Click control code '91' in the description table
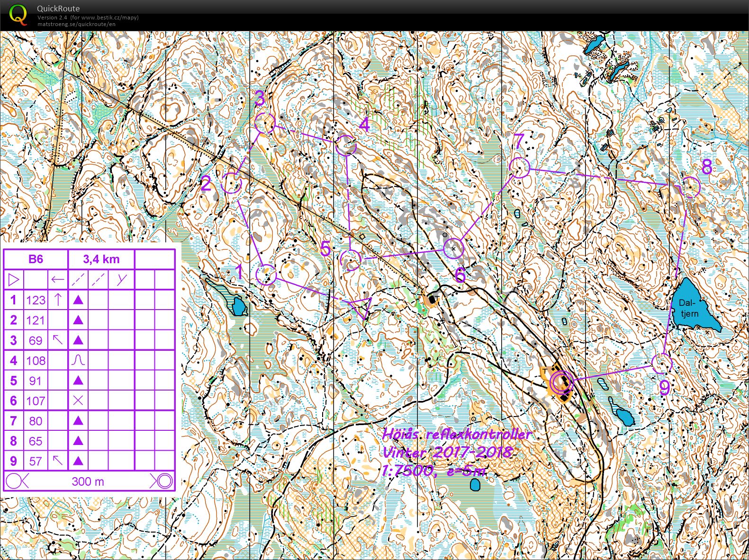Viewport: 749px width, 560px height. (x=36, y=381)
